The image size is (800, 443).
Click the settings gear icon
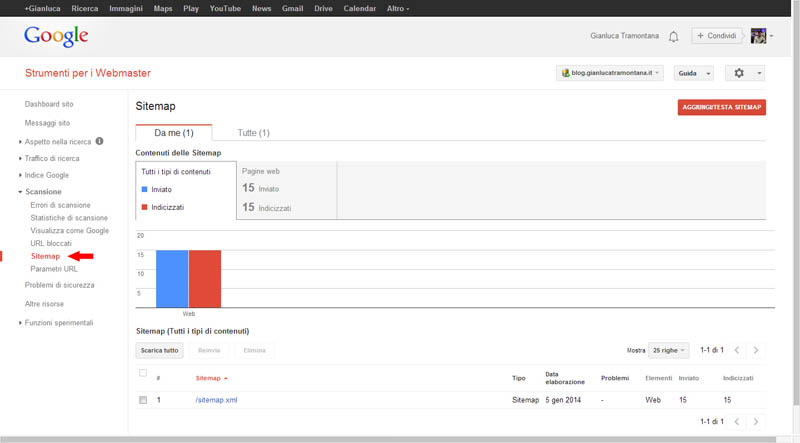click(739, 73)
